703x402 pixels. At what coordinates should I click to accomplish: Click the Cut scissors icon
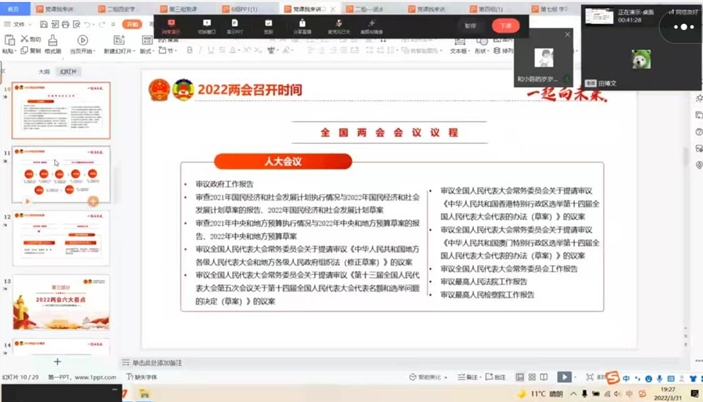[25, 40]
